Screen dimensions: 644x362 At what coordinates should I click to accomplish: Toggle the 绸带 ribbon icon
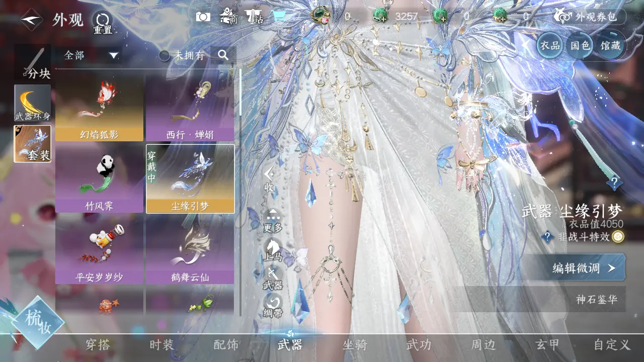(273, 306)
